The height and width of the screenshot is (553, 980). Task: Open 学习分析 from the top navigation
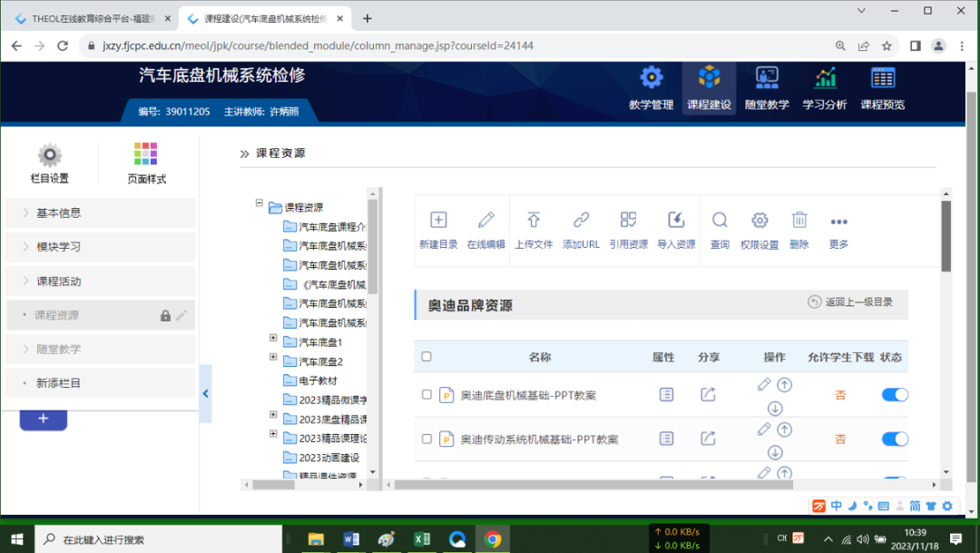[x=824, y=88]
